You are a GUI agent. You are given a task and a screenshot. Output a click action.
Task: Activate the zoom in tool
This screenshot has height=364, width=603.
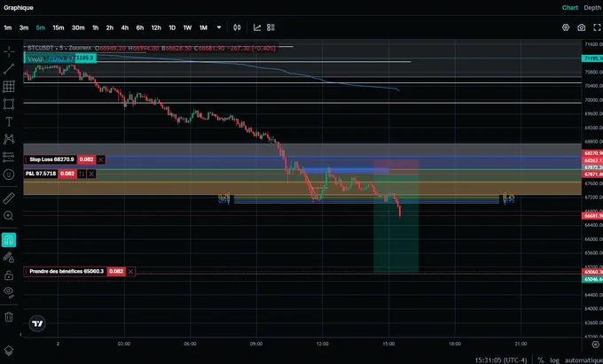click(9, 216)
